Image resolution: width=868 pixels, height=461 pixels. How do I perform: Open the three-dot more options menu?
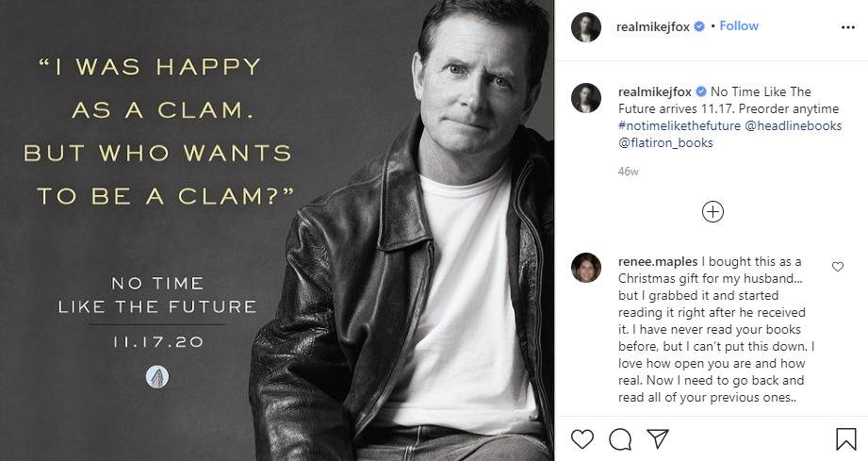846,27
